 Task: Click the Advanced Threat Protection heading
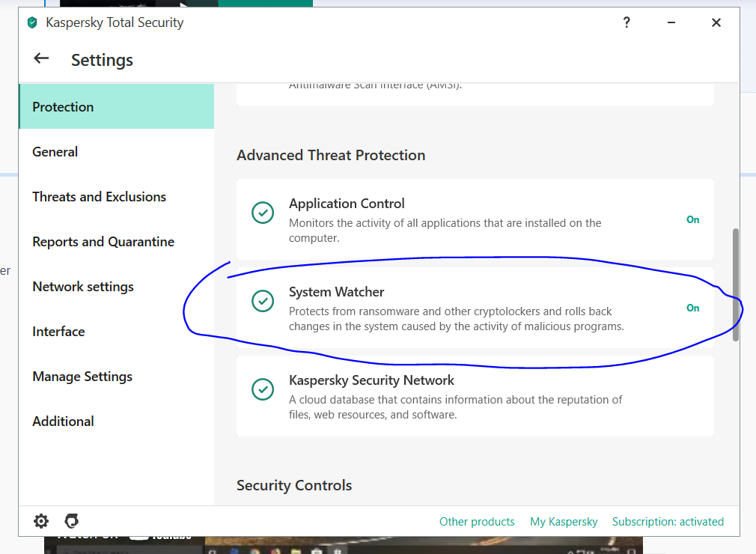tap(331, 155)
